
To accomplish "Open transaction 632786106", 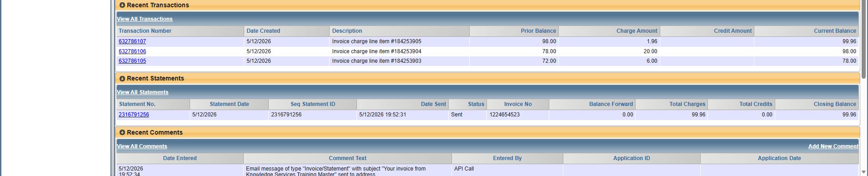I will pyautogui.click(x=132, y=51).
